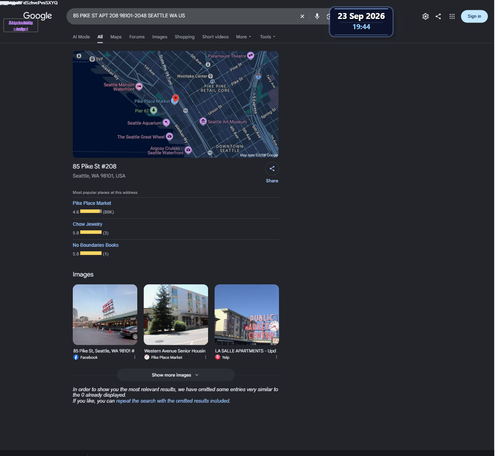Click the No Boundaries Books 5.0 rating bar
The image size is (500, 456).
tap(91, 253)
